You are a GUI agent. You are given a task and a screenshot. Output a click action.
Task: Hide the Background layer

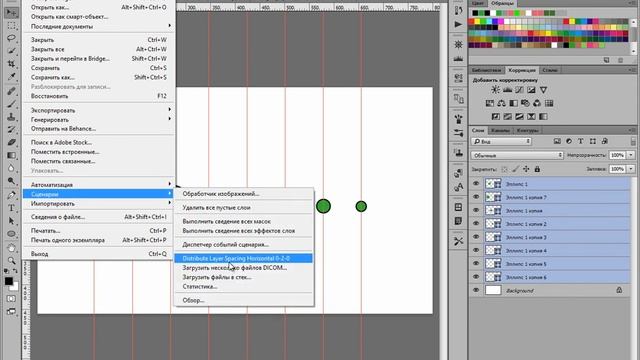pyautogui.click(x=476, y=290)
